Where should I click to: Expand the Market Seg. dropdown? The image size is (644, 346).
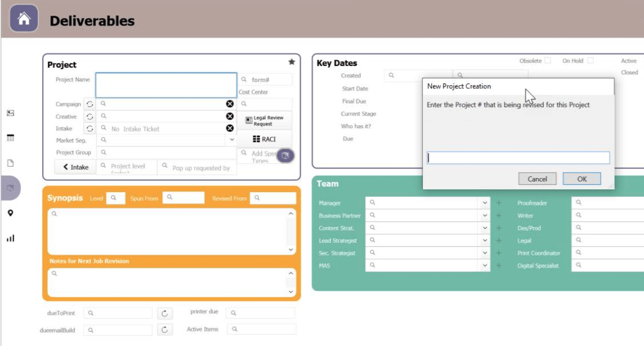[232, 140]
